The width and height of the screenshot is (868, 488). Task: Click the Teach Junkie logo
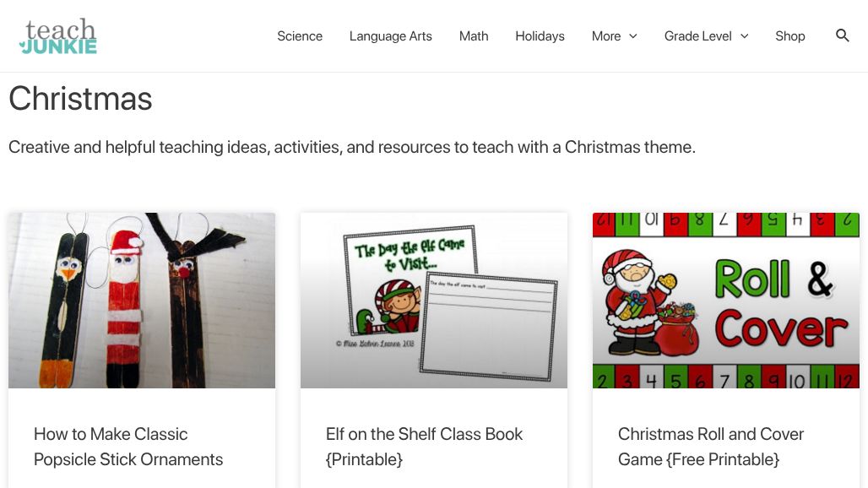coord(57,35)
